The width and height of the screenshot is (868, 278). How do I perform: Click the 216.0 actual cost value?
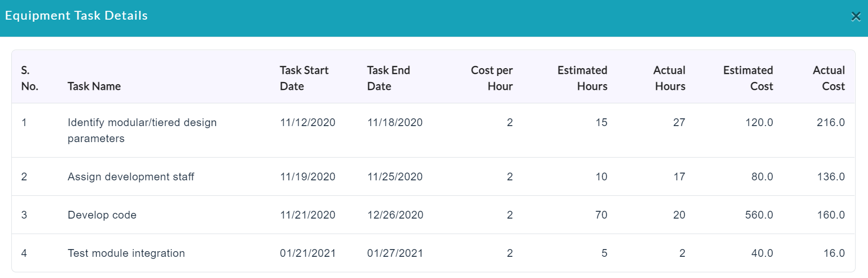[x=831, y=122]
